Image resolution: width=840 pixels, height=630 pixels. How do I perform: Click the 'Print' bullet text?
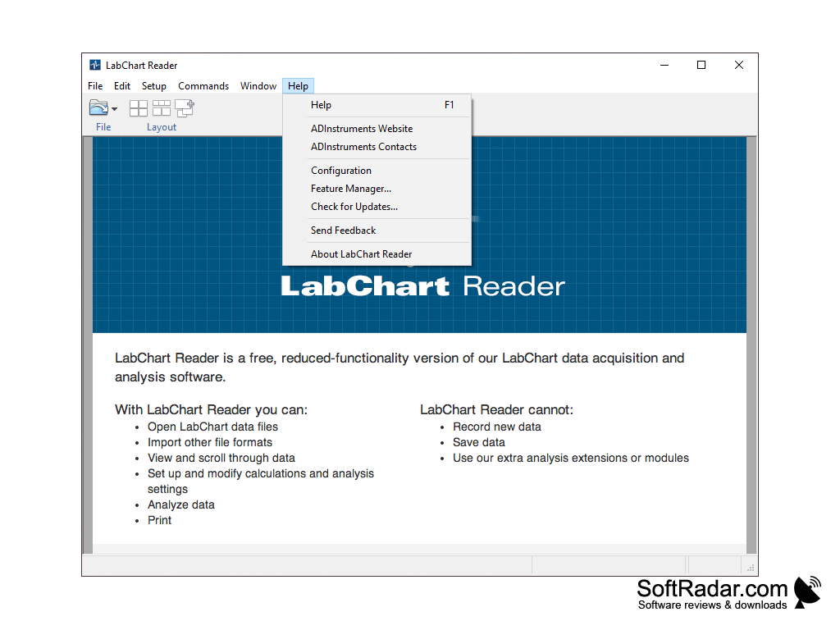point(160,520)
